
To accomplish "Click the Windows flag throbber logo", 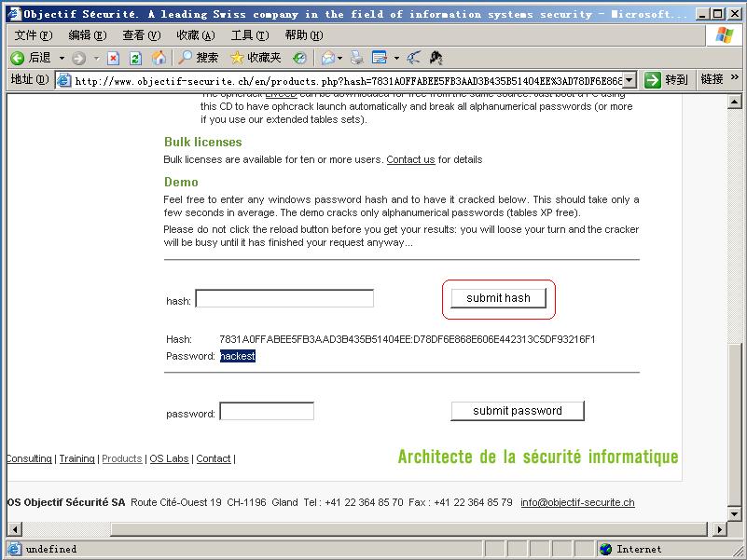I will [x=724, y=34].
